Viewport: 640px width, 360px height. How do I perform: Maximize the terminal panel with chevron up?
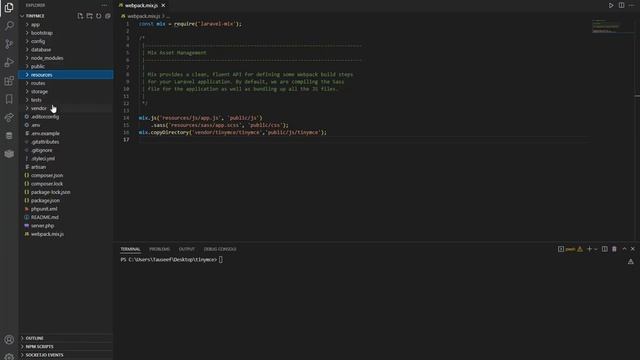coord(624,249)
